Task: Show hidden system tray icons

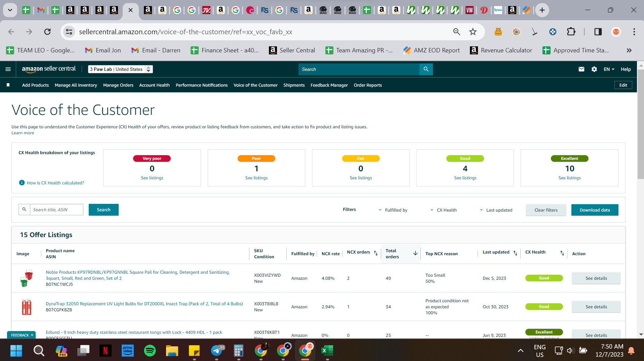Action: pyautogui.click(x=520, y=351)
